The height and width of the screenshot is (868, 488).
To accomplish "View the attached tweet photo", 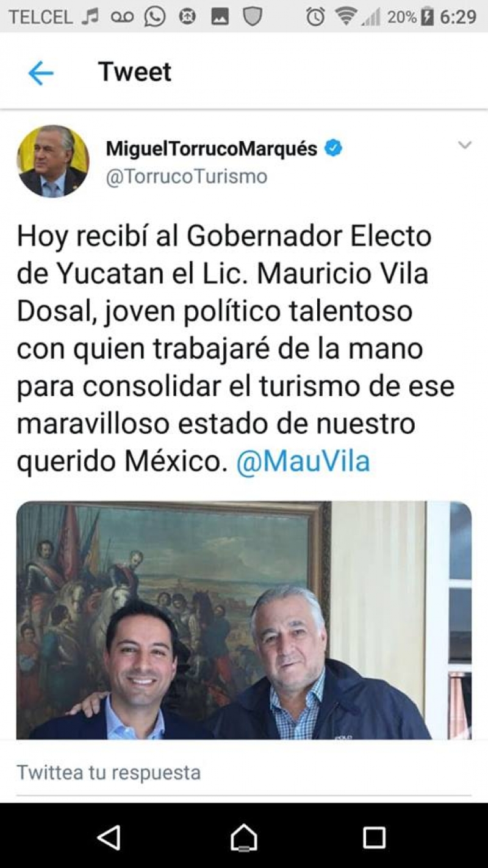I will [x=244, y=620].
